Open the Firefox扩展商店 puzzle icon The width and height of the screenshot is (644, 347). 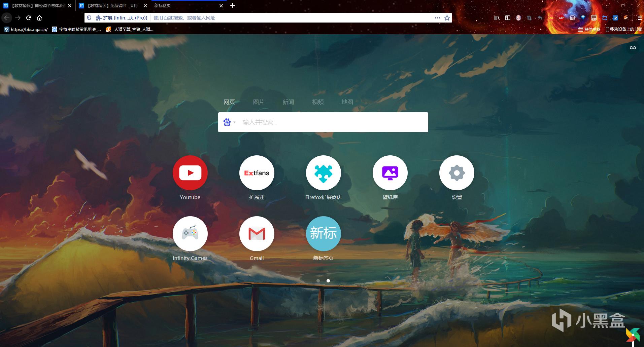324,173
